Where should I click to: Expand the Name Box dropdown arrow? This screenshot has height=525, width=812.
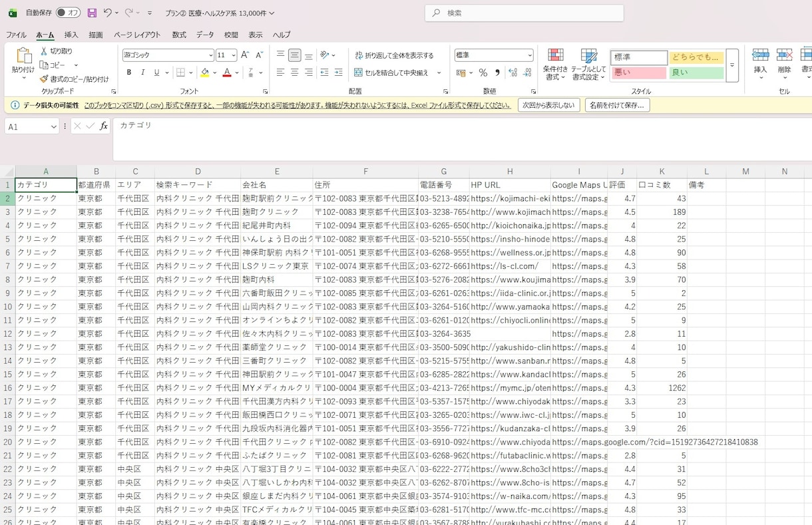point(53,126)
